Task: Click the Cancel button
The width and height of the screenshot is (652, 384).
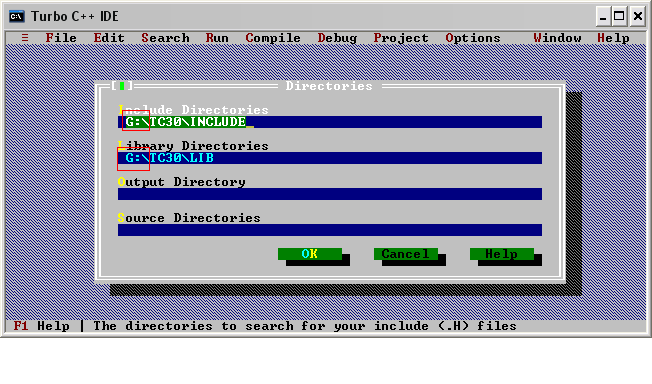Action: click(406, 254)
